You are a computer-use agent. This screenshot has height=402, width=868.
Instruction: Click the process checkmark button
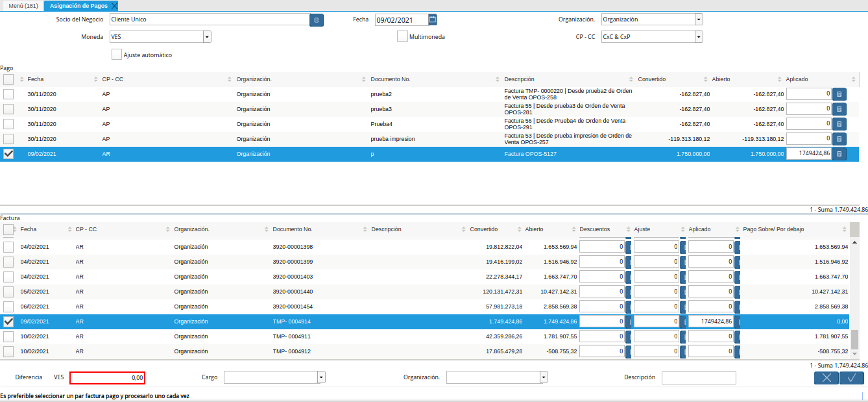pyautogui.click(x=852, y=378)
